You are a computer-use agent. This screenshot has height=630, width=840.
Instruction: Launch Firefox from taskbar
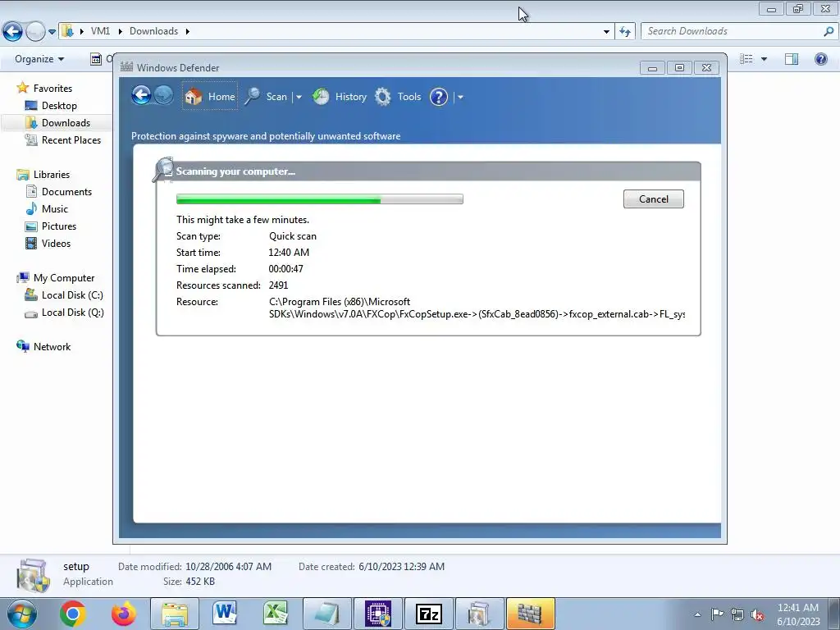[124, 614]
